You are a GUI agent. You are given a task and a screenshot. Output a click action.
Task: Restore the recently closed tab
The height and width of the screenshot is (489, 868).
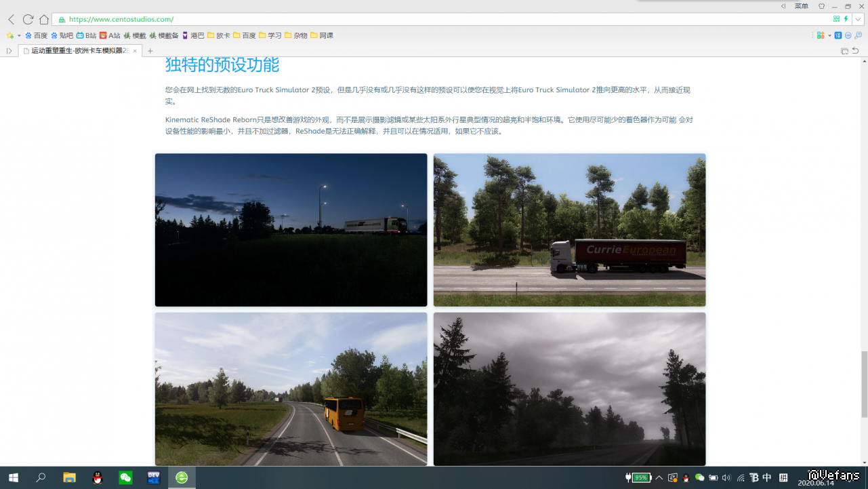856,51
